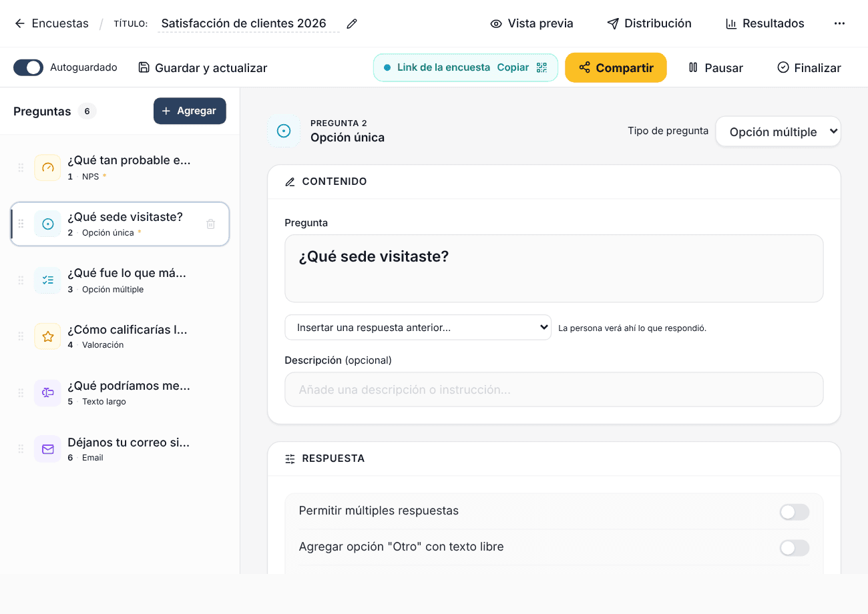Image resolution: width=868 pixels, height=614 pixels.
Task: Select the star icon of question 4
Action: [x=47, y=336]
